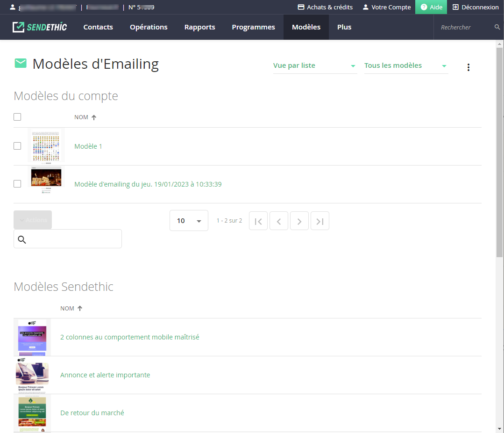504x433 pixels.
Task: Click the envelope icon beside Modèles d'Emailing
Action: pos(20,63)
